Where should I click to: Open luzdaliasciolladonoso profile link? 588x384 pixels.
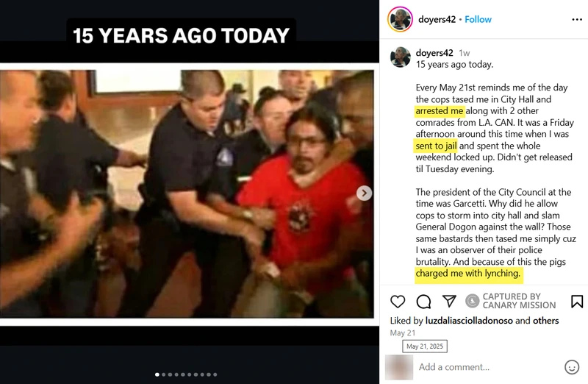469,321
